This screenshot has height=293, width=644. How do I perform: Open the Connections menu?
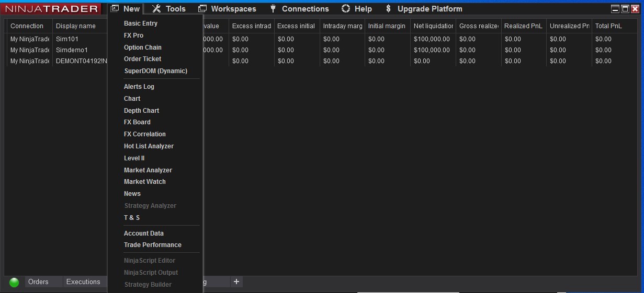(x=306, y=8)
